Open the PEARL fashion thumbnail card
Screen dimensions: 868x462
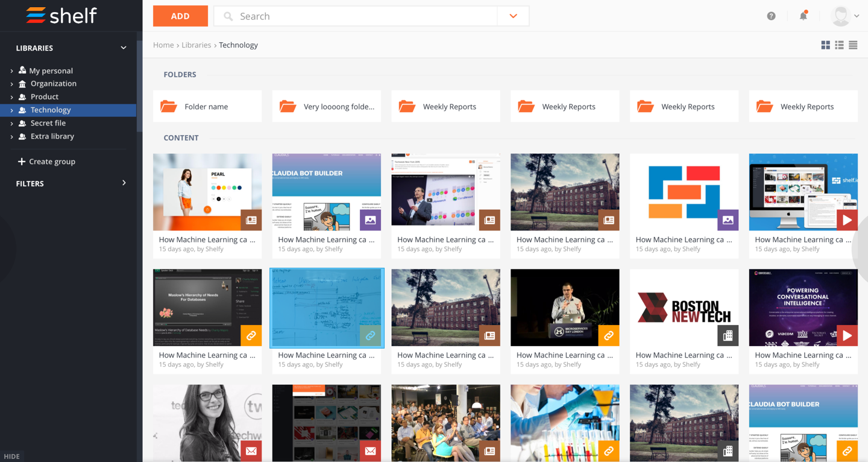(x=207, y=192)
